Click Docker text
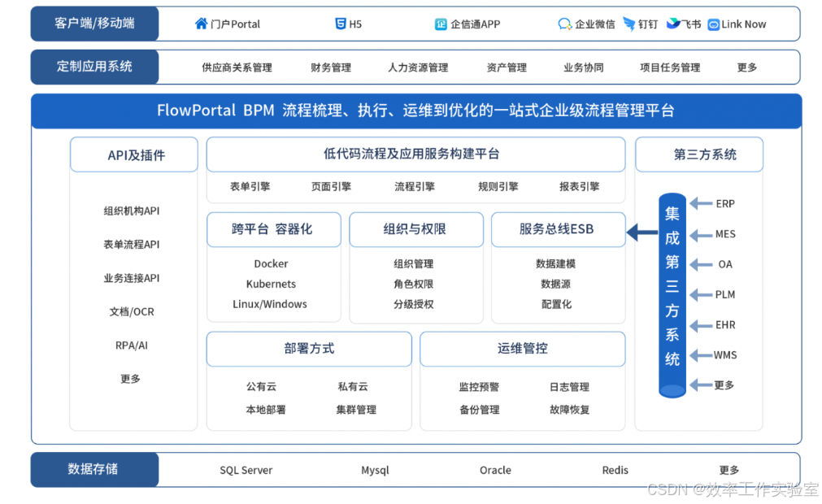 pyautogui.click(x=271, y=263)
